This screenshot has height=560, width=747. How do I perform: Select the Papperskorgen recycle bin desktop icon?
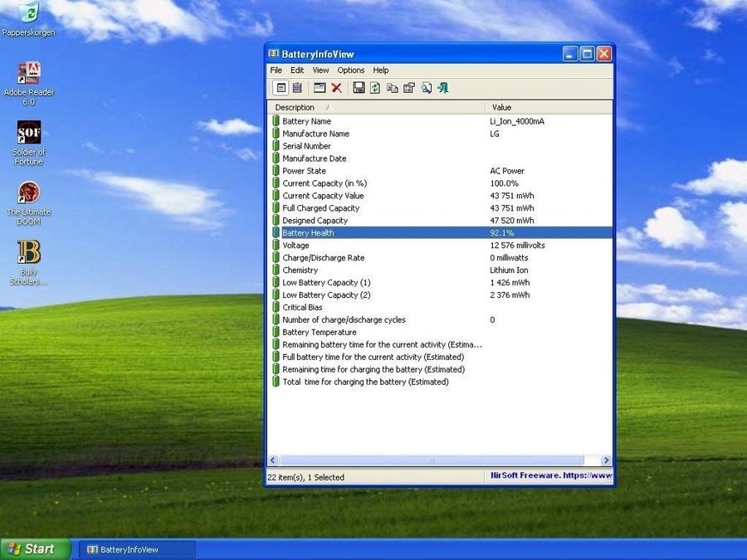point(28,19)
